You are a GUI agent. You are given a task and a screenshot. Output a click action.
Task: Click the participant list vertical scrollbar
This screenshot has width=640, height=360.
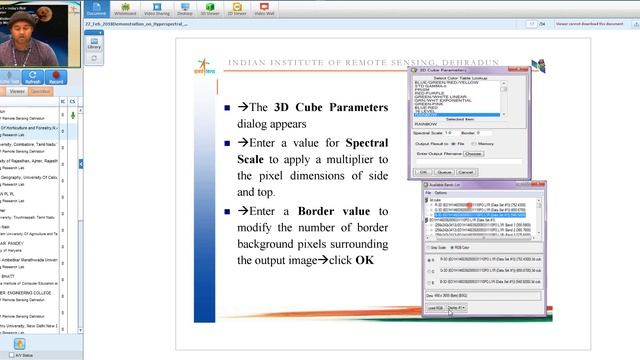(x=80, y=220)
